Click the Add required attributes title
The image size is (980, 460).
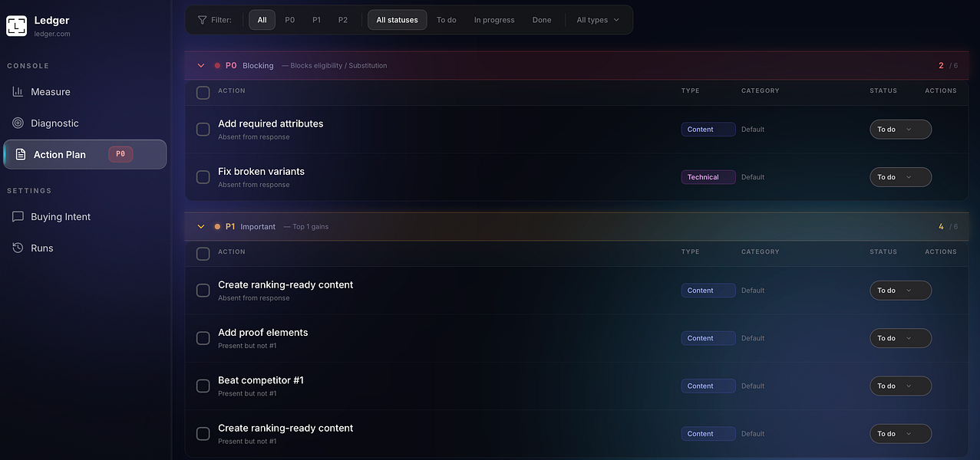tap(271, 123)
